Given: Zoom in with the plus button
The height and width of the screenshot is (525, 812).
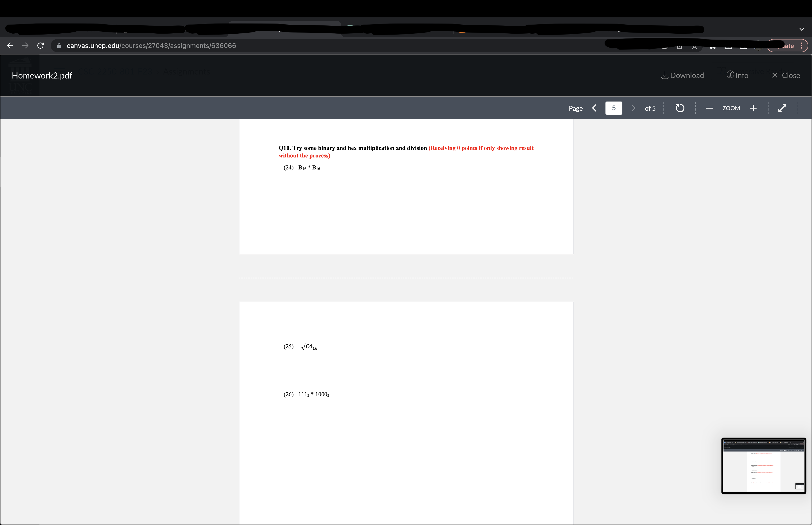Looking at the screenshot, I should 753,108.
